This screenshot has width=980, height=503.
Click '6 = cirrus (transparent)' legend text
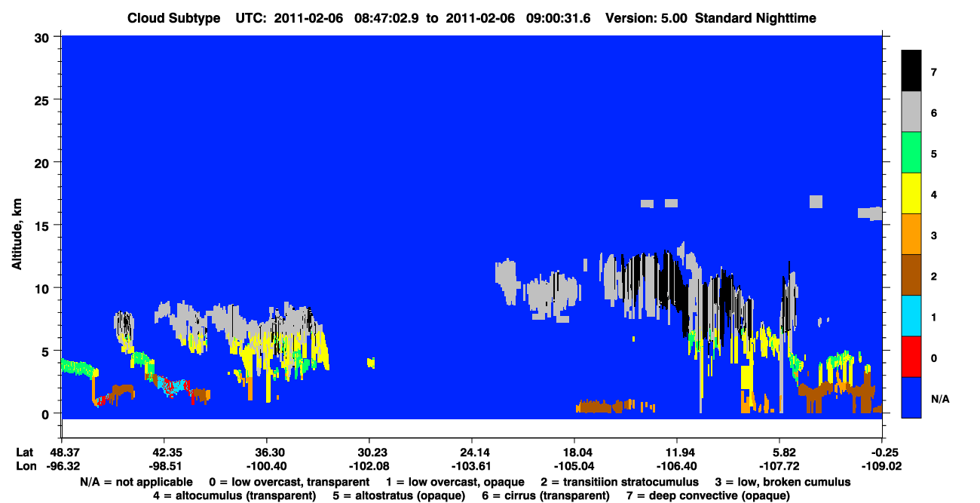pos(545,495)
